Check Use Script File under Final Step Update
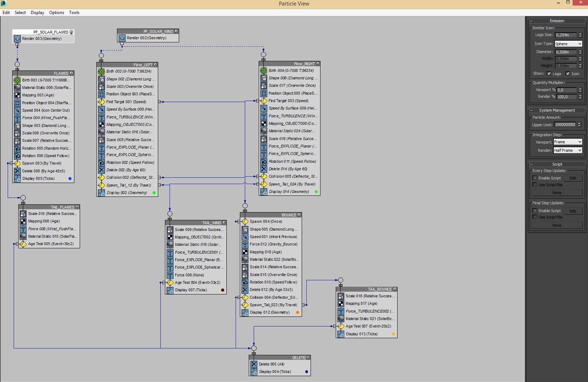The height and width of the screenshot is (382, 588). point(535,217)
